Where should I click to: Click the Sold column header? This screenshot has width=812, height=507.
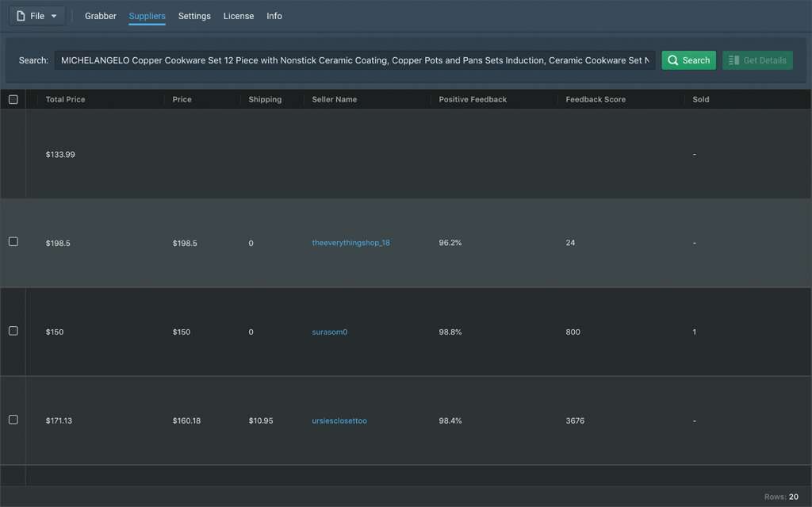701,99
